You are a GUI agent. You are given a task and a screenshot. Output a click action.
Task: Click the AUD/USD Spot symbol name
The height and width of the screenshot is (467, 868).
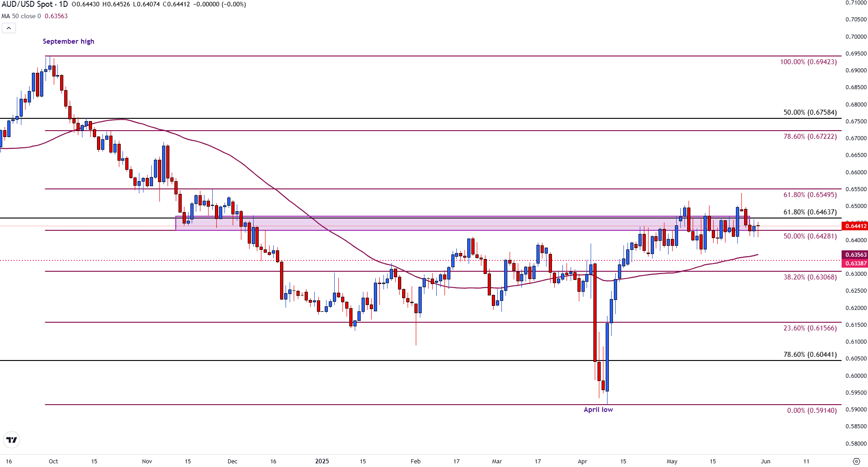pyautogui.click(x=27, y=5)
